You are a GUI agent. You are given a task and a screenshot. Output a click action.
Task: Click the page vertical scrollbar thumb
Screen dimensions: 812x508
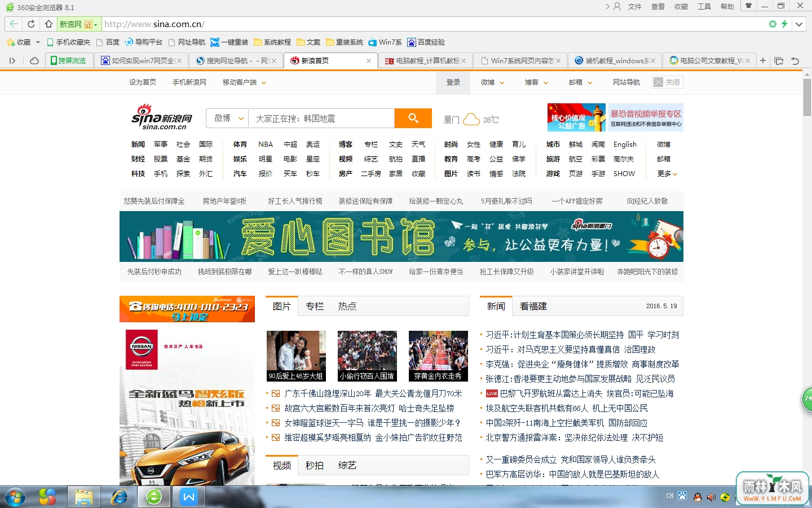point(807,97)
